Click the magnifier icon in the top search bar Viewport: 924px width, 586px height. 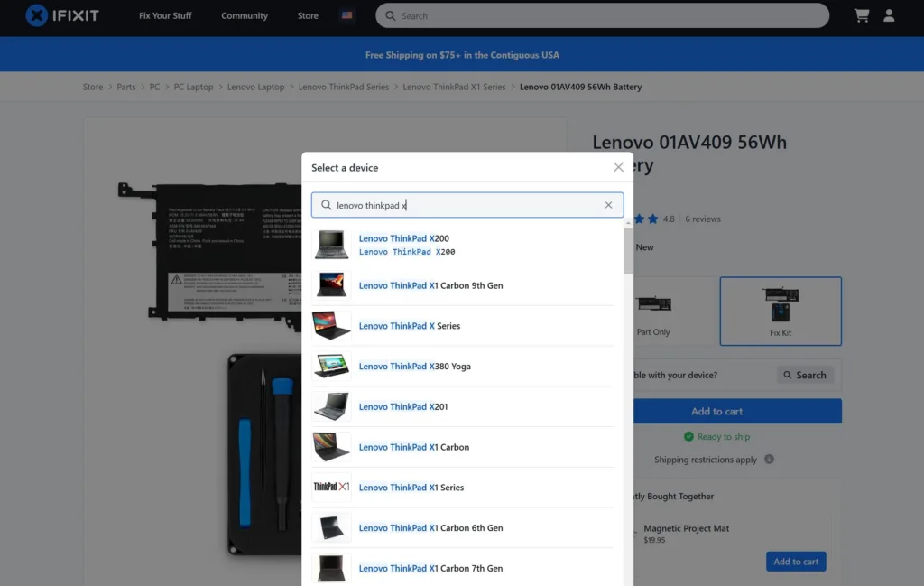point(390,16)
